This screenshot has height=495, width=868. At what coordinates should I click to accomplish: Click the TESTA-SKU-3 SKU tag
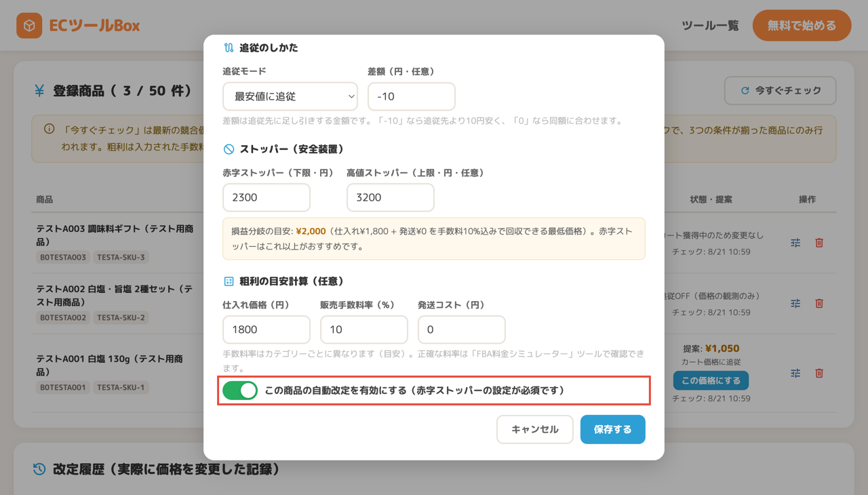click(121, 257)
